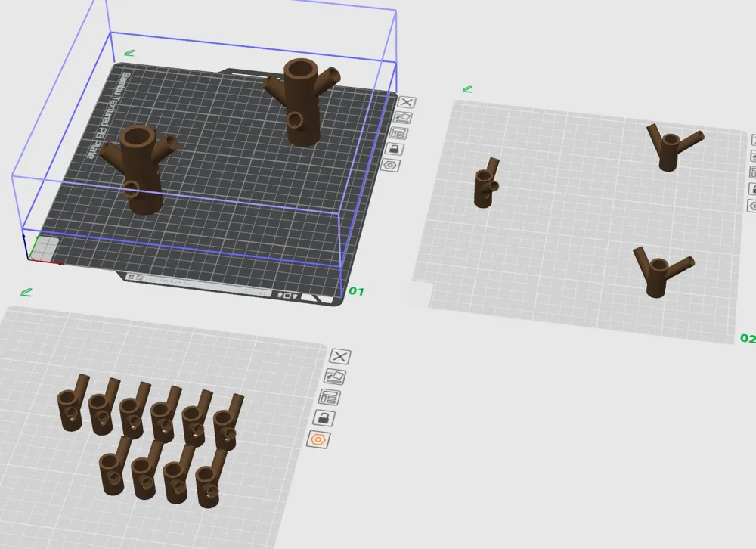Toggle padlock beside the ten-connector plate
The image size is (756, 549).
[324, 418]
